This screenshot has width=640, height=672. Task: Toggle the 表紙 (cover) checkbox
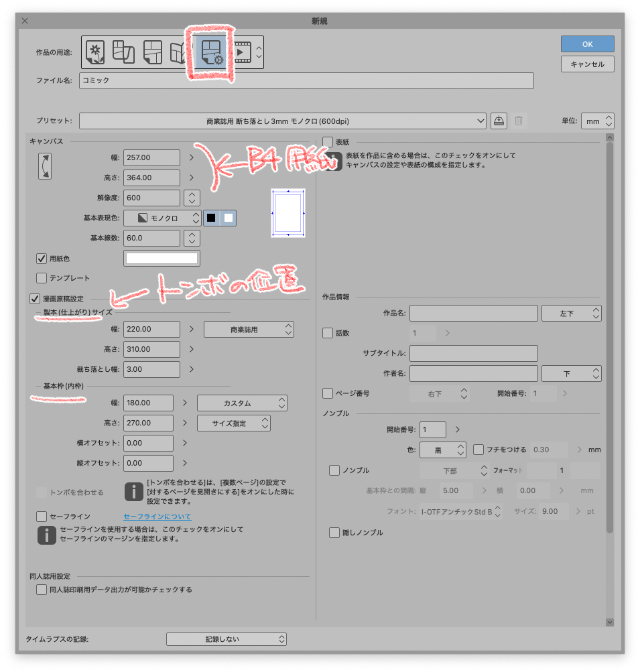coord(328,141)
